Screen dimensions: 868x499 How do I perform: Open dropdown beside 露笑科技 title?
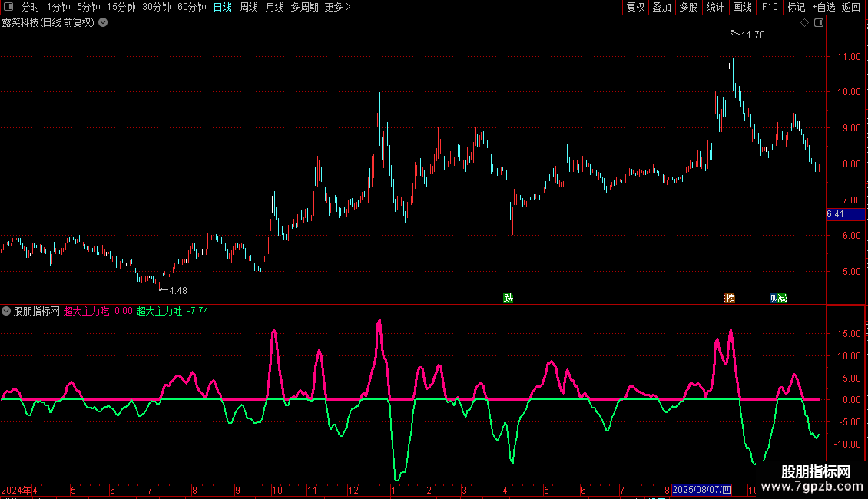(103, 23)
